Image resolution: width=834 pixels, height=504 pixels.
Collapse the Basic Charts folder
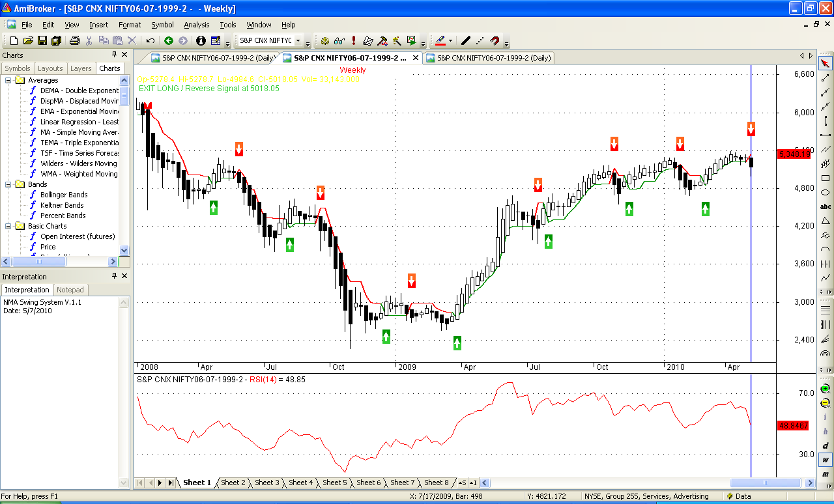(x=9, y=226)
